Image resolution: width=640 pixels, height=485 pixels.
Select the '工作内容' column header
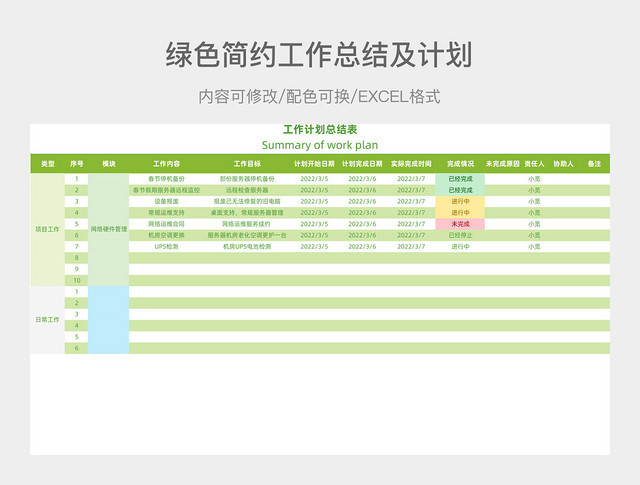point(167,164)
